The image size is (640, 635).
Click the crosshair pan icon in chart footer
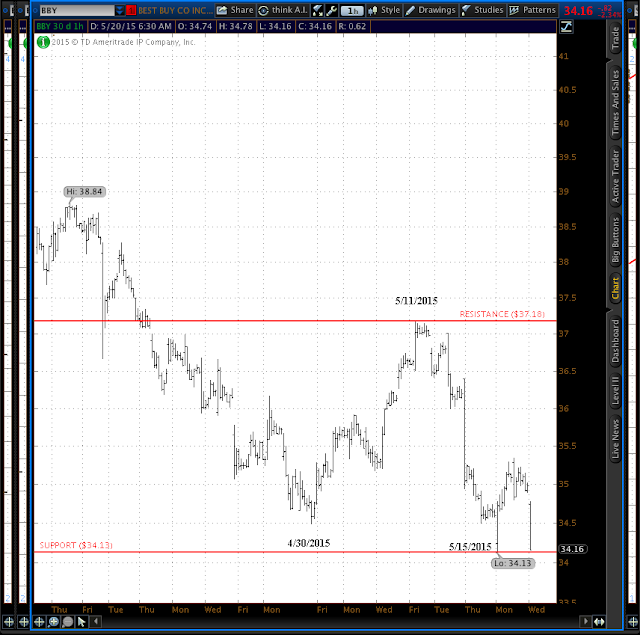tap(39, 622)
